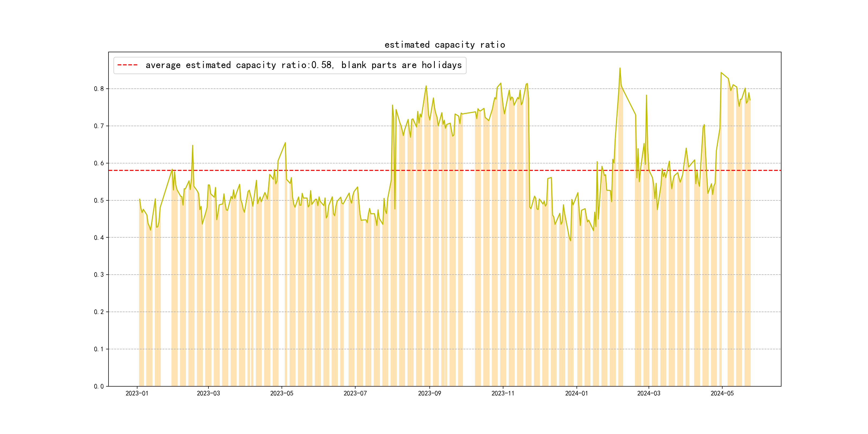Click the 2024-01 x-axis label
This screenshot has height=434, width=868.
coord(577,393)
